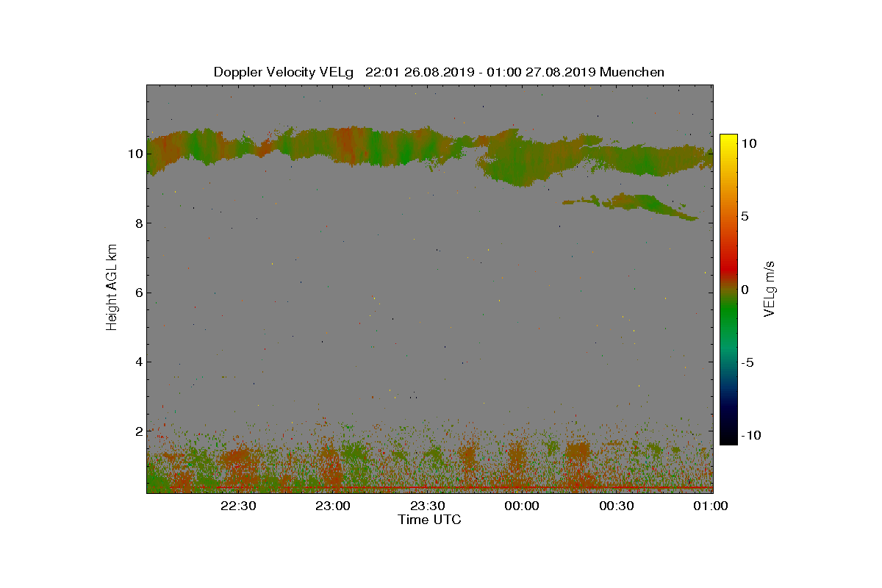The width and height of the screenshot is (882, 588).
Task: Click the 01:00 time tick label
Action: coord(712,506)
